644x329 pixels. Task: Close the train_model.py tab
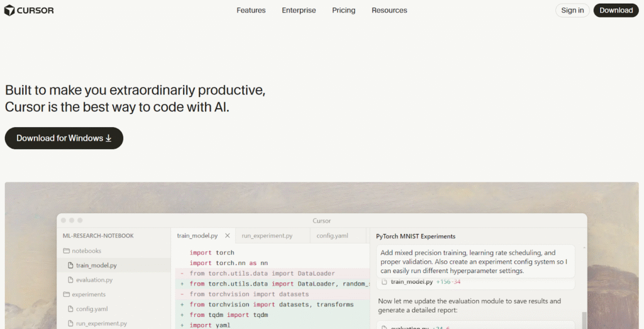tap(227, 236)
